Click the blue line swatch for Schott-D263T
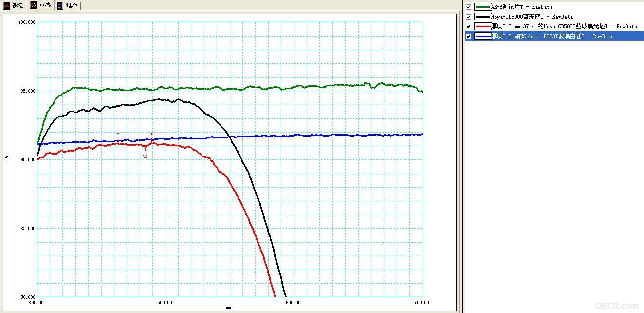This screenshot has height=313, width=644. 483,36
